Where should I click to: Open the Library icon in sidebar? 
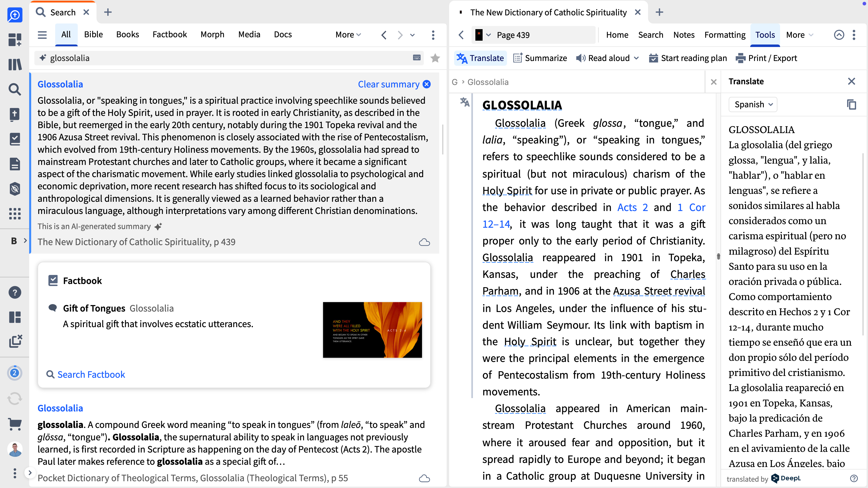pyautogui.click(x=15, y=64)
